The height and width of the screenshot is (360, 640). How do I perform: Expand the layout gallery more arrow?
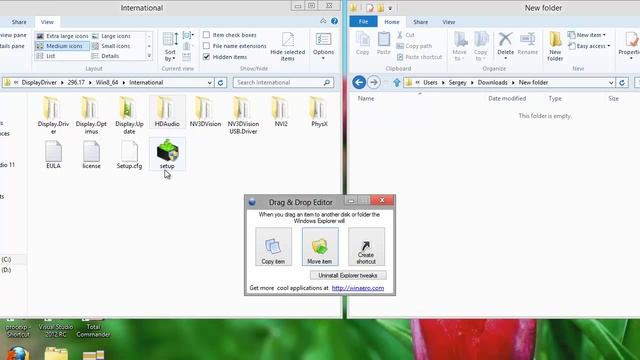click(x=149, y=56)
